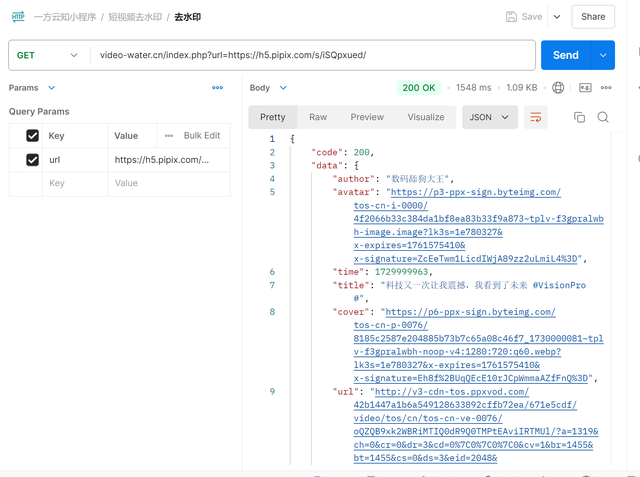Click the request URL input field

(310, 55)
